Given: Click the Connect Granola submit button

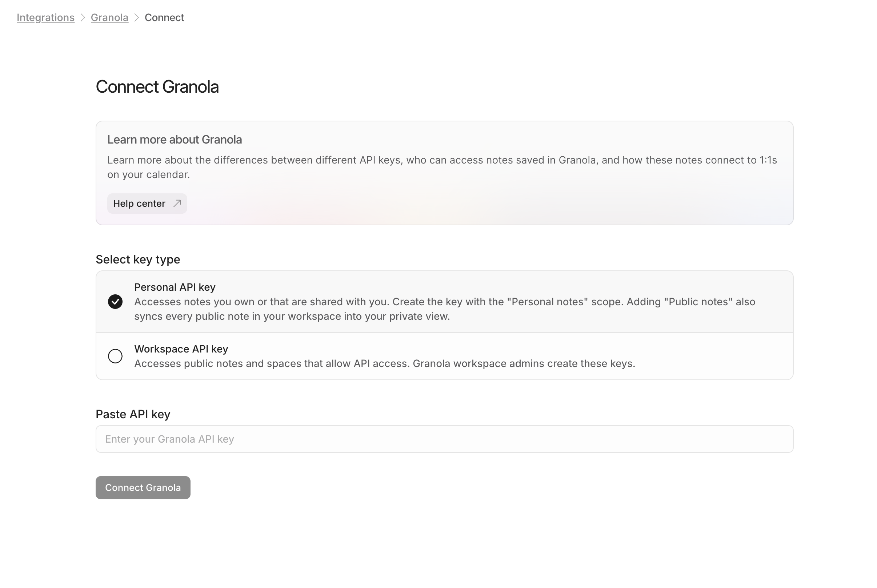Looking at the screenshot, I should [x=143, y=487].
